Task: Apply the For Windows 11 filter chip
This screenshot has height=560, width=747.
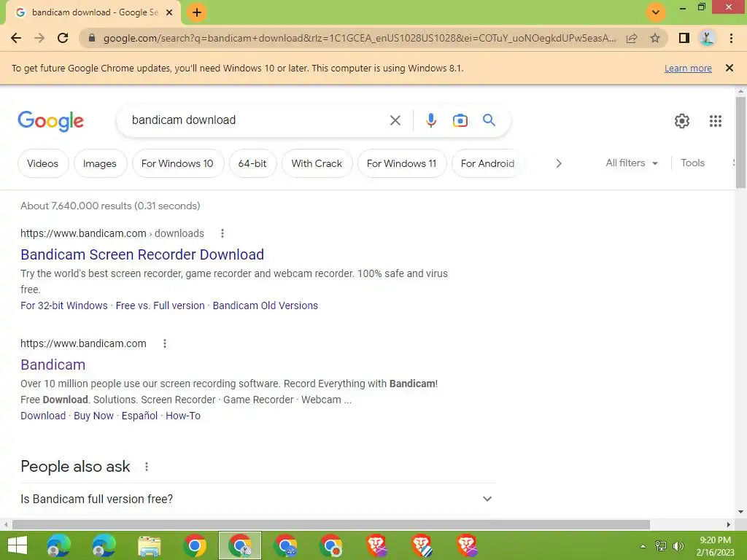Action: point(402,163)
